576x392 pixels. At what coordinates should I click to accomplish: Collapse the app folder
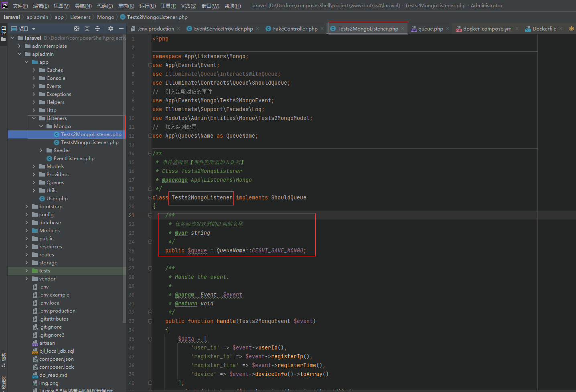[x=26, y=62]
